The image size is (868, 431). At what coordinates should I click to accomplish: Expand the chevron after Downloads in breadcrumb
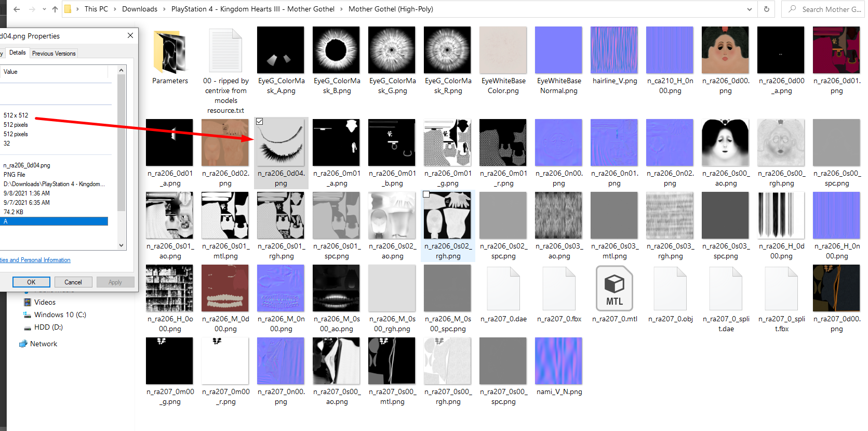164,9
